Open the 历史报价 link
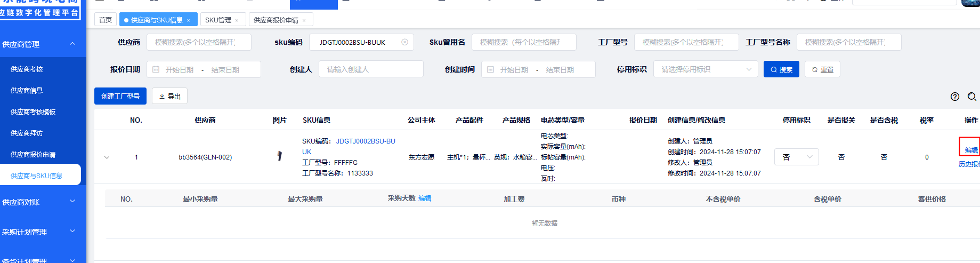 (x=969, y=164)
